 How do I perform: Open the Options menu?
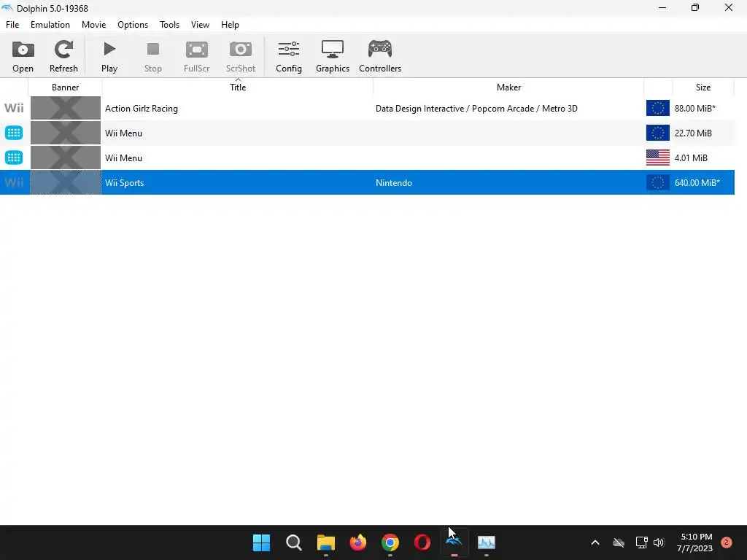pos(133,25)
